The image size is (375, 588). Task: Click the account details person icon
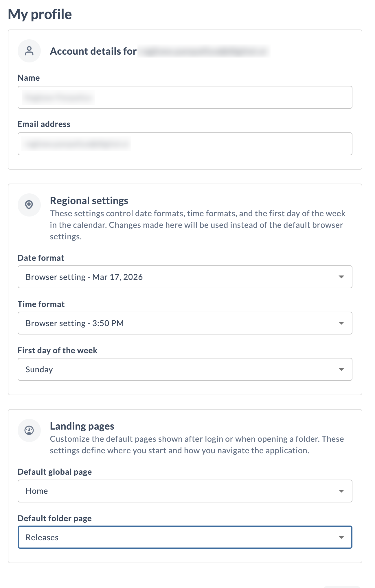tap(29, 51)
